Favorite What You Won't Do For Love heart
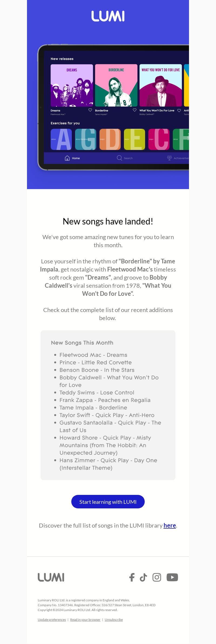The height and width of the screenshot is (644, 216). (x=179, y=110)
